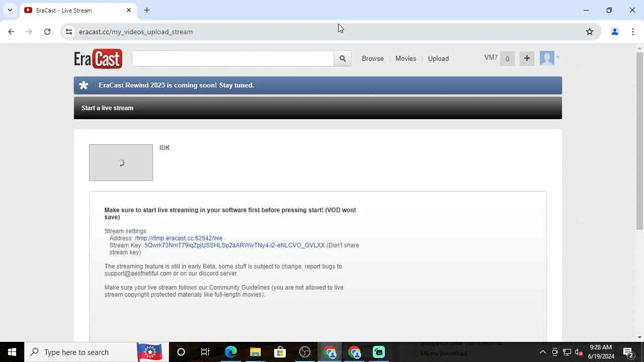Open the notifications counter showing 0
644x362 pixels.
507,58
